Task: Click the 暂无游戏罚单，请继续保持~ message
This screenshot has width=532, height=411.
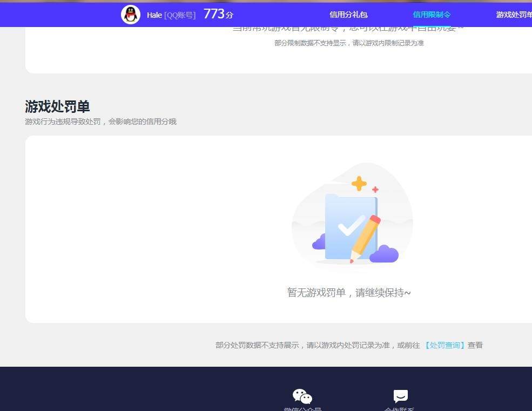Action: (349, 292)
